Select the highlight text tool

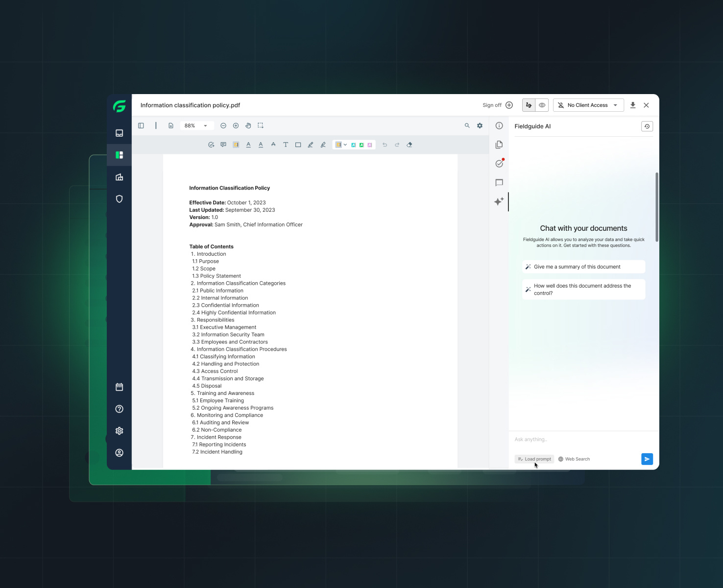pos(236,145)
